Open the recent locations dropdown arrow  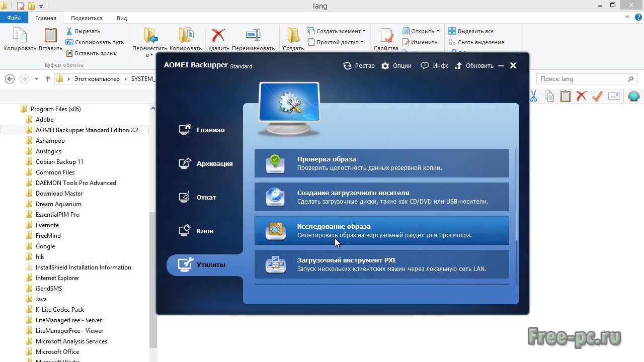coord(36,79)
